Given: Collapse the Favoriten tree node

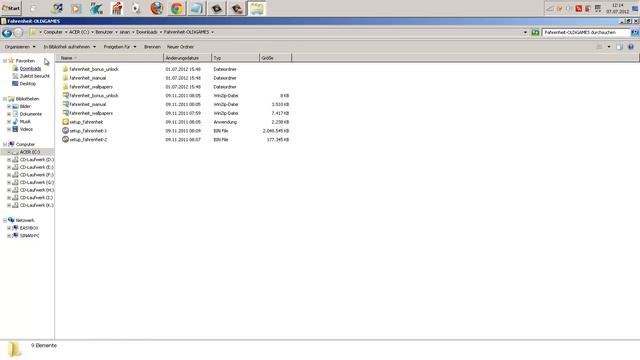Looking at the screenshot, I should pyautogui.click(x=5, y=61).
